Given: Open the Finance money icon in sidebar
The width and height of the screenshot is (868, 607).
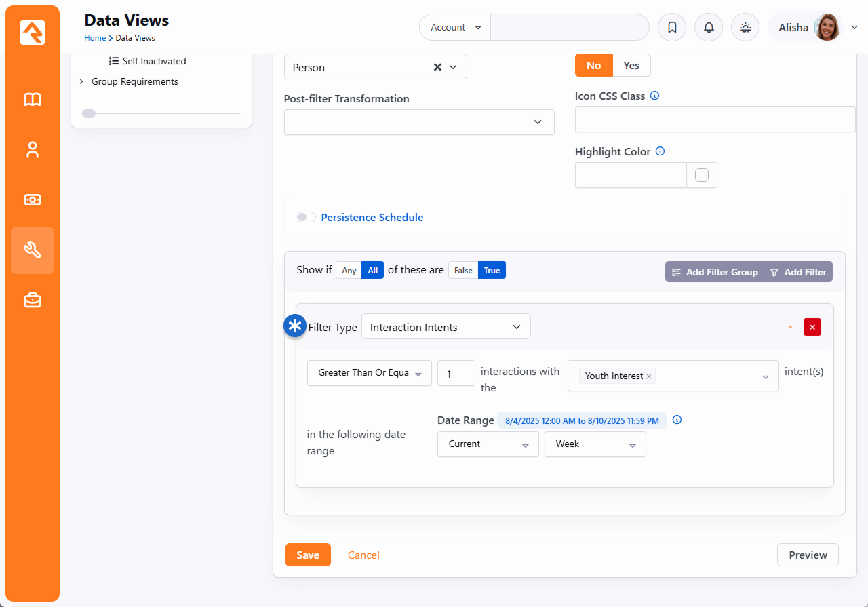Looking at the screenshot, I should click(x=33, y=200).
